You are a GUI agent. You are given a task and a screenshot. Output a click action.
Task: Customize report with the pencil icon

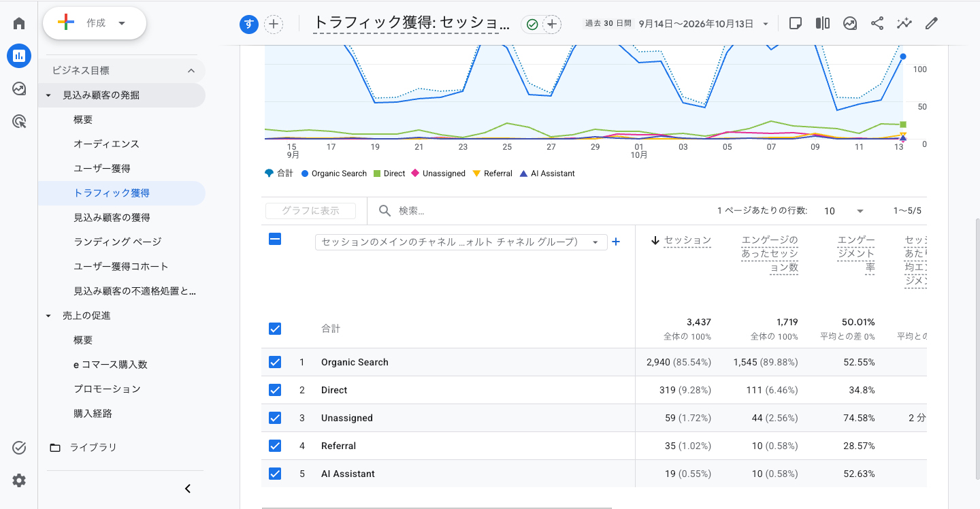932,24
